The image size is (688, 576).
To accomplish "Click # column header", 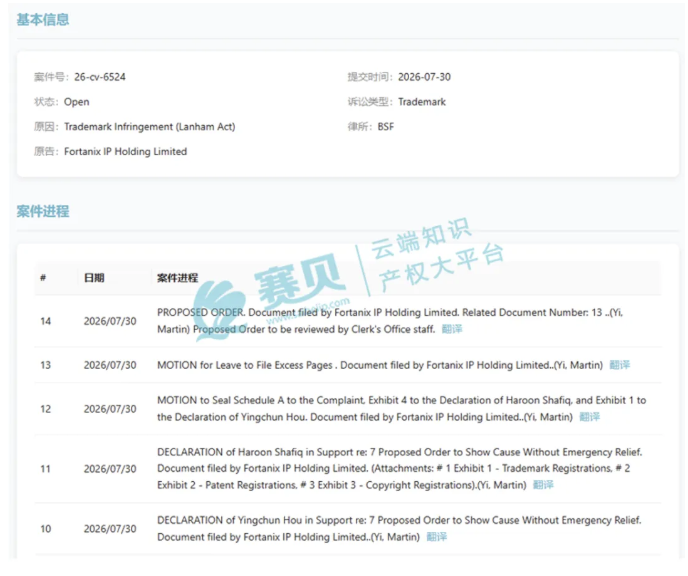I will 43,278.
